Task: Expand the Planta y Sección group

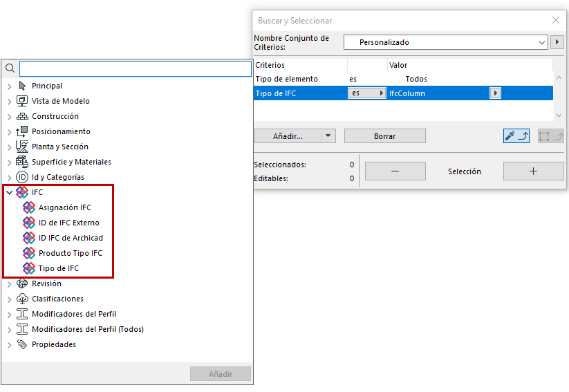Action: (x=10, y=147)
